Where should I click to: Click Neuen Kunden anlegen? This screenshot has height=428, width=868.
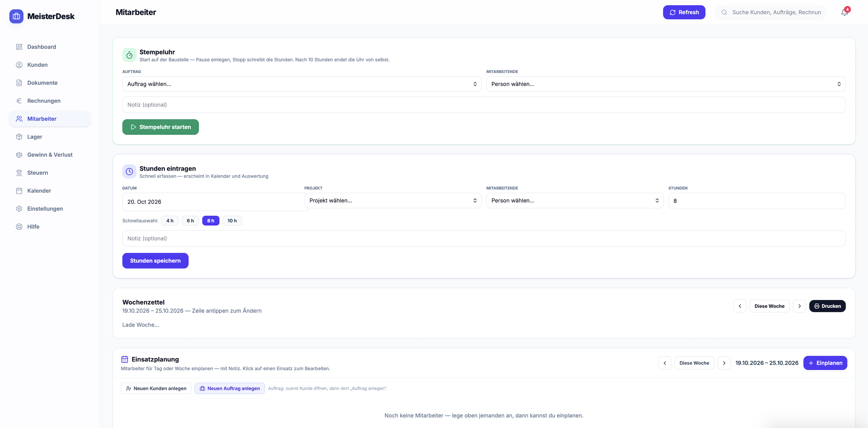click(x=156, y=388)
